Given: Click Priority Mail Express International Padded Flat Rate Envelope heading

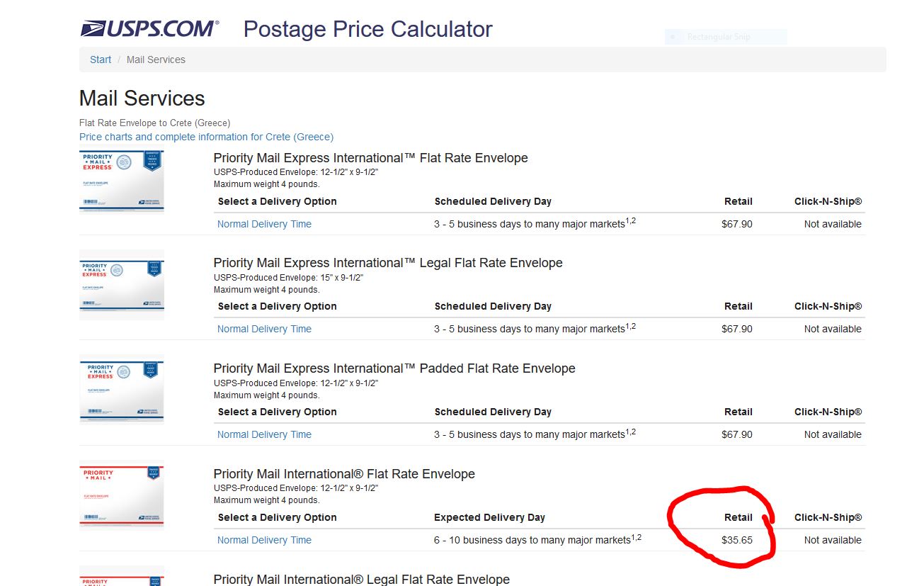Looking at the screenshot, I should coord(394,368).
